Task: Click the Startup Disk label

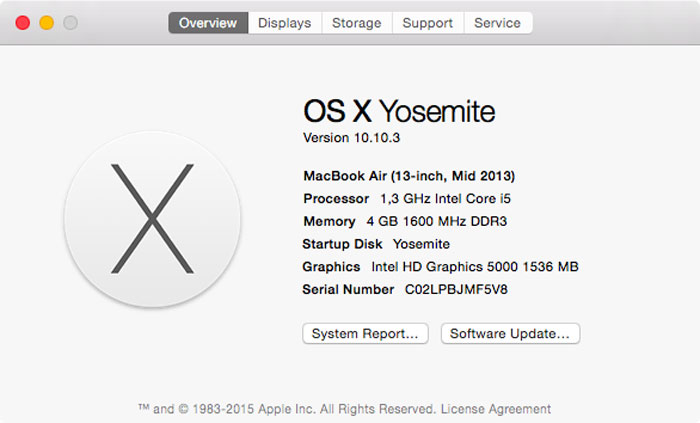Action: tap(342, 244)
